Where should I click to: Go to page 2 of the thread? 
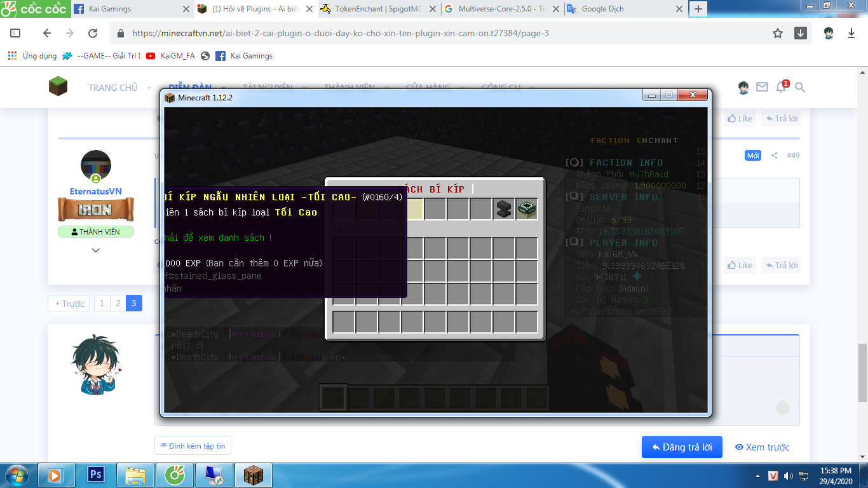(118, 303)
